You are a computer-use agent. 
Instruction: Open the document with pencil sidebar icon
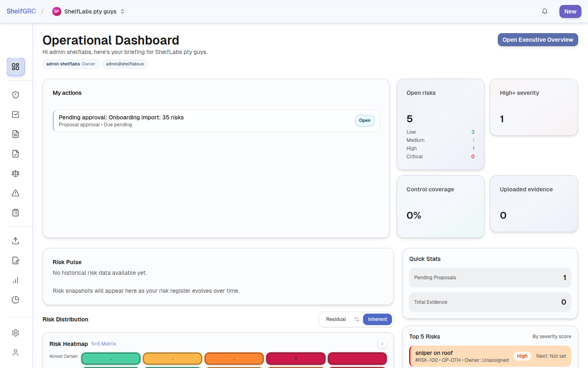tap(16, 260)
